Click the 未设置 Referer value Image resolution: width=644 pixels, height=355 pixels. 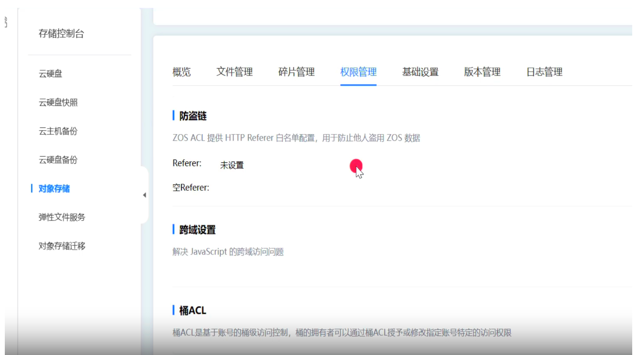(232, 165)
